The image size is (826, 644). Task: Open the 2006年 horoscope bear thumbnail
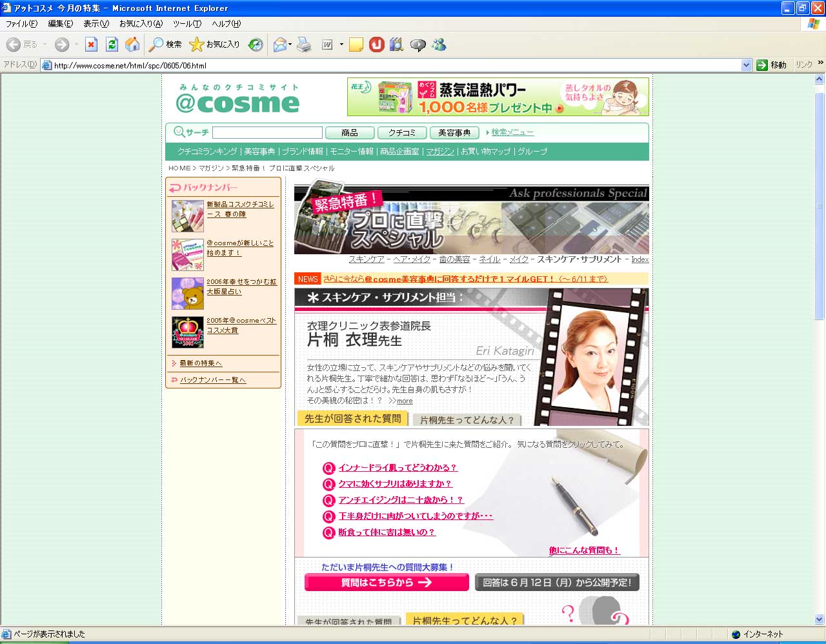pyautogui.click(x=188, y=294)
